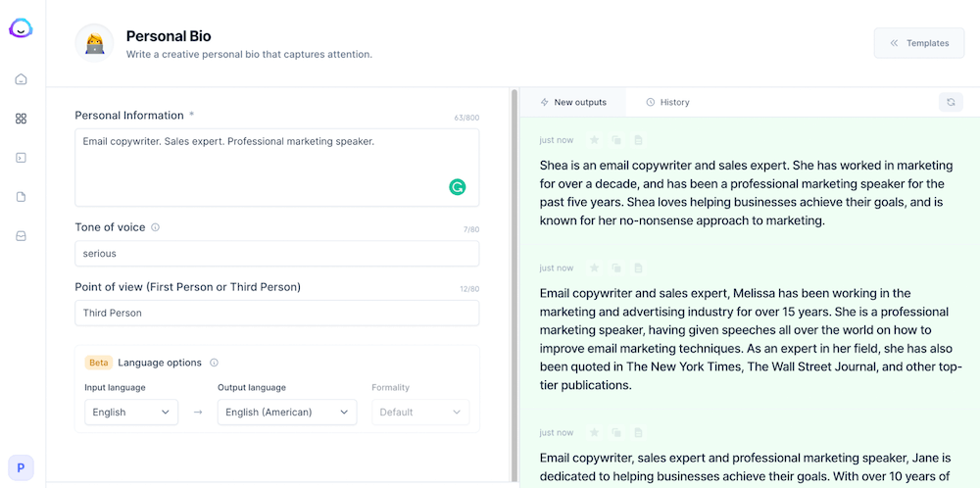Go back to Templates
The width and height of the screenshot is (980, 488).
(918, 43)
